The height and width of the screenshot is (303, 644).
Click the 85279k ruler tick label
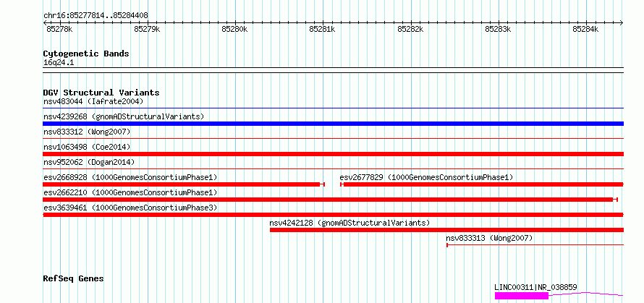pos(148,29)
